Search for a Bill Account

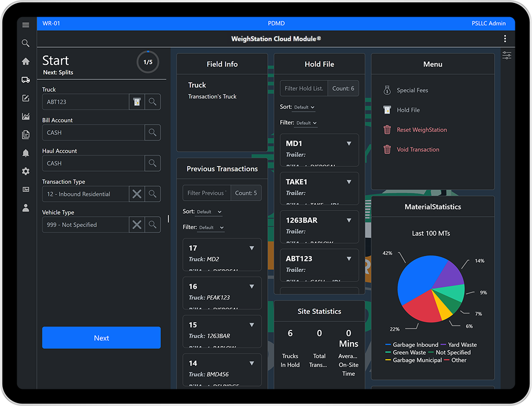[x=153, y=133]
